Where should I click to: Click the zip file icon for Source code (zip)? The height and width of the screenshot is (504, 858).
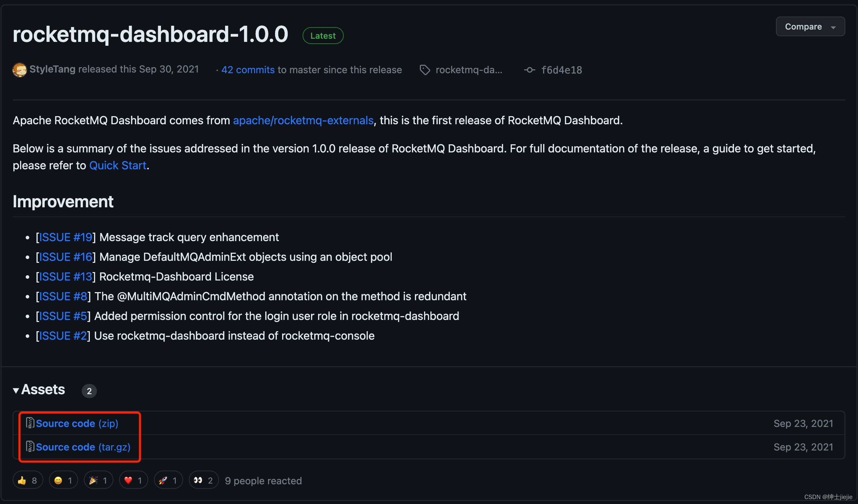(30, 423)
